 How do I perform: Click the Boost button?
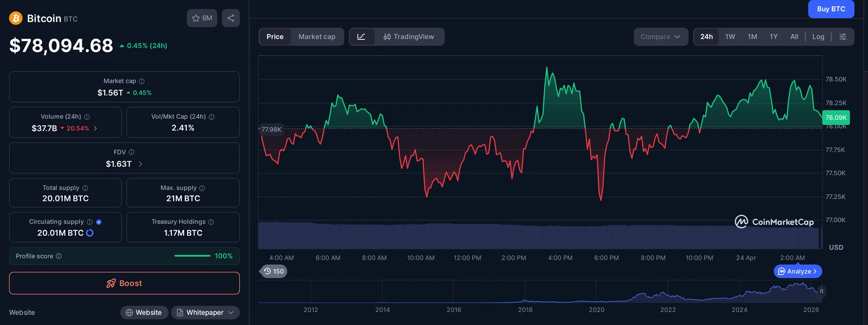pos(124,283)
